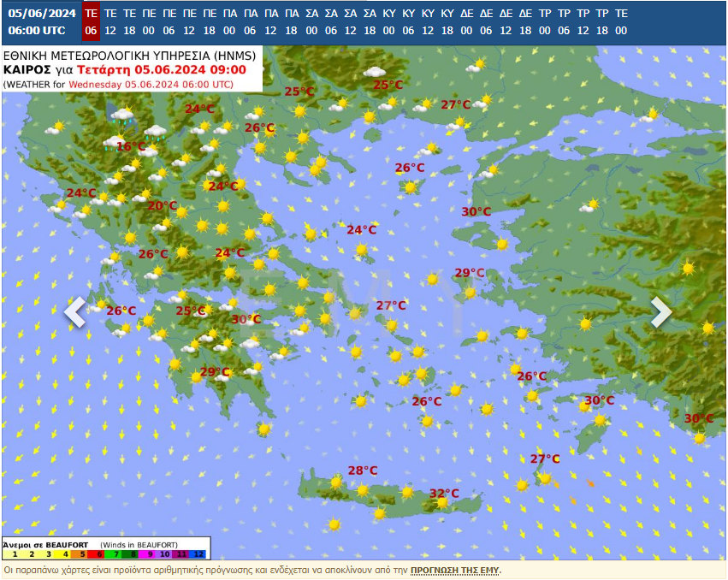
Task: Click the sun icon beside 32°C on Crete
Action: [441, 503]
